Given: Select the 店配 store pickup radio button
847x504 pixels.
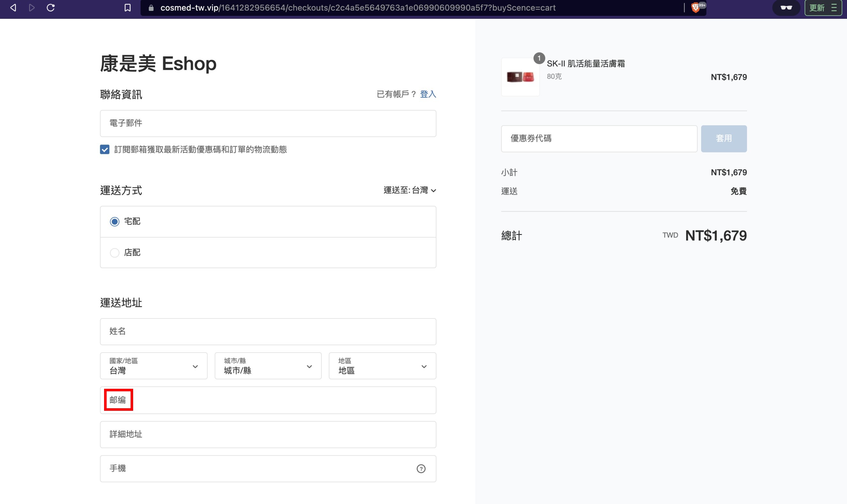Looking at the screenshot, I should pyautogui.click(x=114, y=253).
